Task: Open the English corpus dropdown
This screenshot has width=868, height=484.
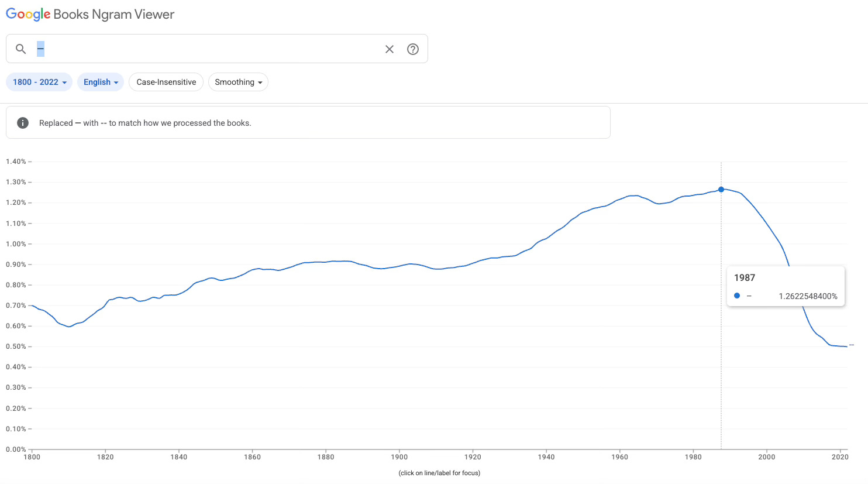Action: pos(101,82)
